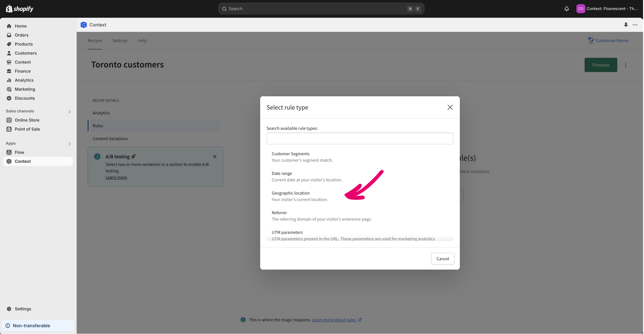The image size is (644, 334).
Task: Expand the Sales channels section
Action: click(70, 111)
